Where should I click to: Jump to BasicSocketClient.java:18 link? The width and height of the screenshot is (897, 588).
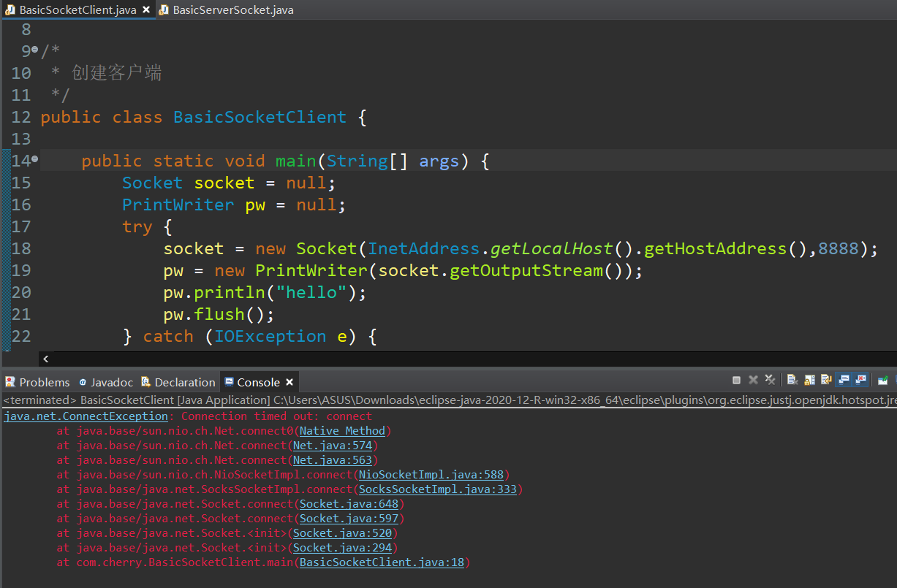pyautogui.click(x=382, y=562)
